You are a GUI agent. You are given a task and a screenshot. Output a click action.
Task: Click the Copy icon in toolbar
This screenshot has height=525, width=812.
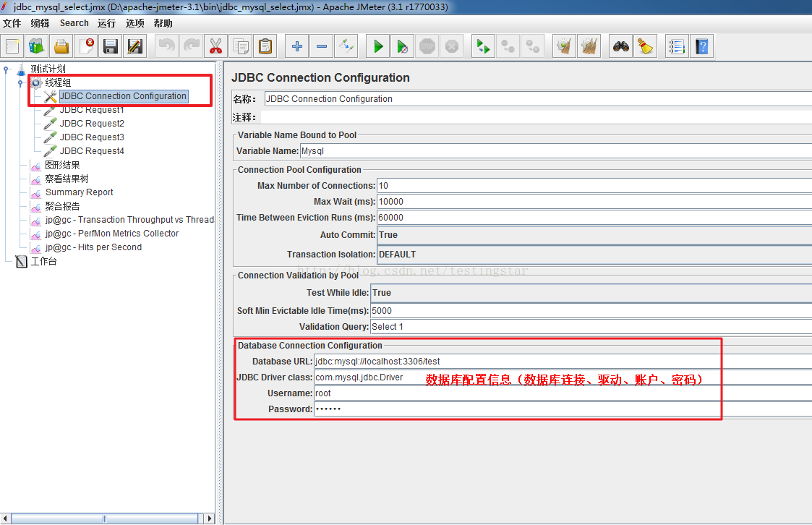[241, 46]
